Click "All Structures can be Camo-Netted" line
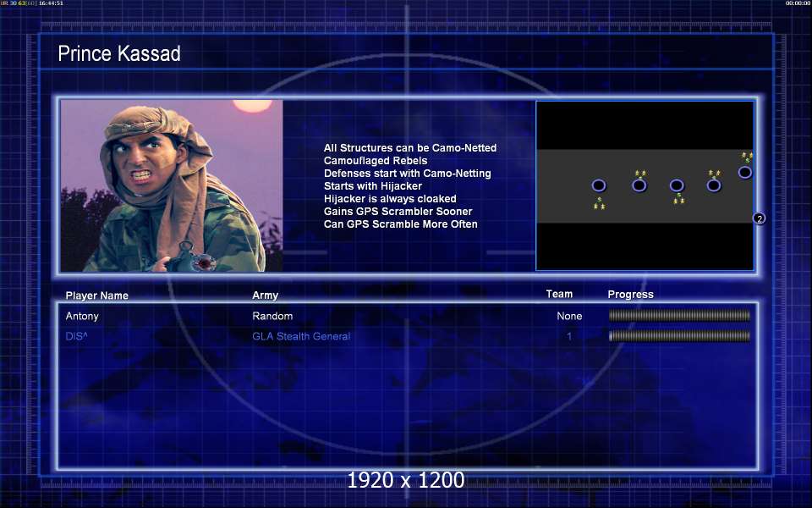This screenshot has height=508, width=812. click(410, 147)
